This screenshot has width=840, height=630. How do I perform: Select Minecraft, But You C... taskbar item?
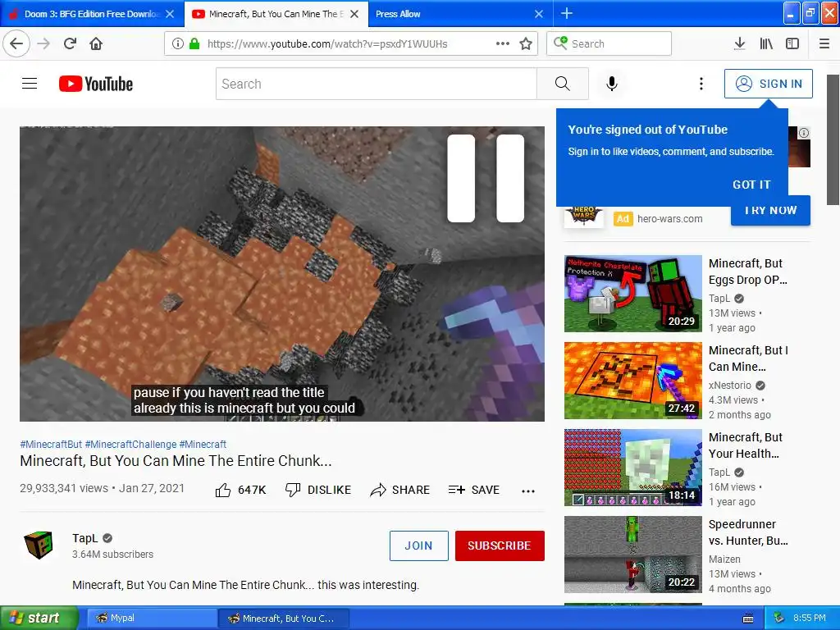(x=284, y=618)
